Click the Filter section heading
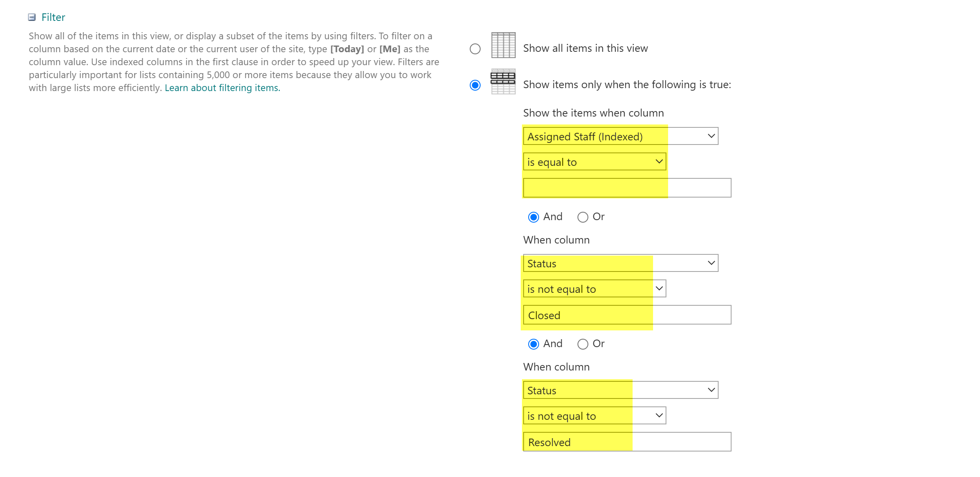This screenshot has width=980, height=477. pos(53,17)
